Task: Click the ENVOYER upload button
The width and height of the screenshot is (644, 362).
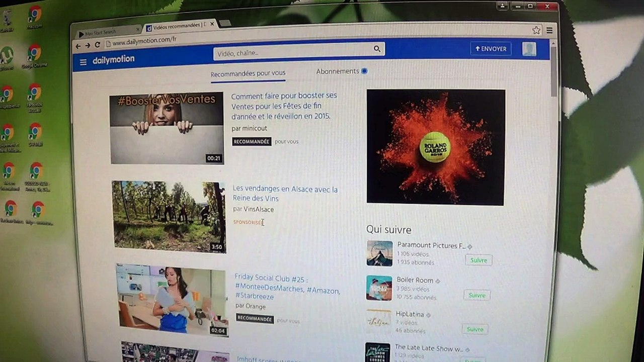Action: coord(491,49)
